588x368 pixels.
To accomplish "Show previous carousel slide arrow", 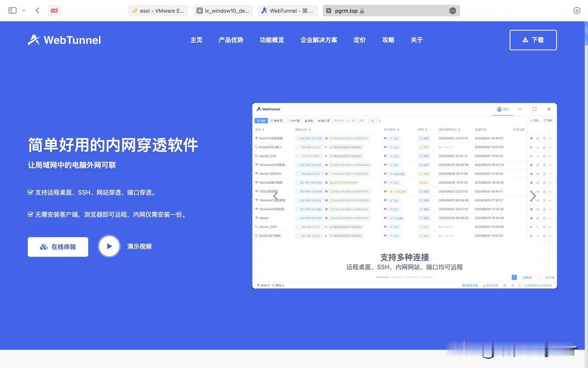I will [276, 196].
